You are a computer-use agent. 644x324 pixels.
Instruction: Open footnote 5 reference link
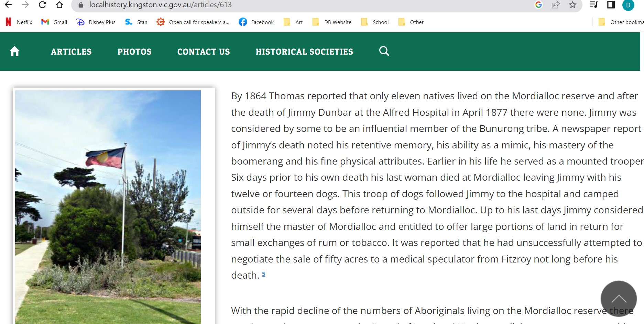coord(263,274)
